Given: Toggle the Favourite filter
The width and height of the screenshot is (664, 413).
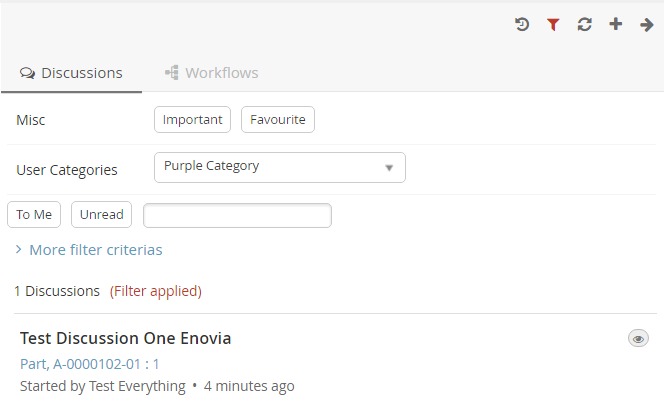Looking at the screenshot, I should tap(278, 119).
